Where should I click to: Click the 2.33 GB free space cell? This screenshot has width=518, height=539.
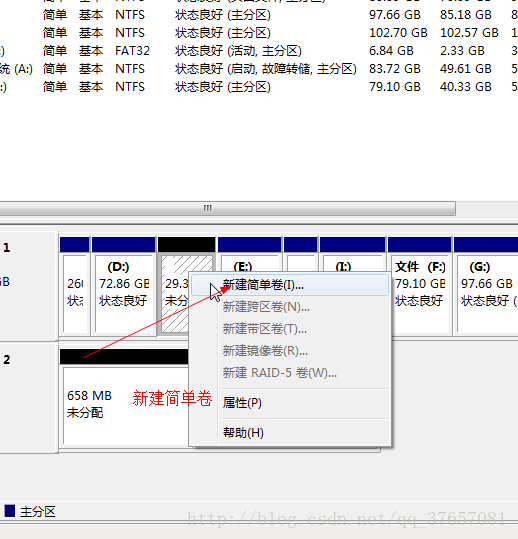click(462, 51)
